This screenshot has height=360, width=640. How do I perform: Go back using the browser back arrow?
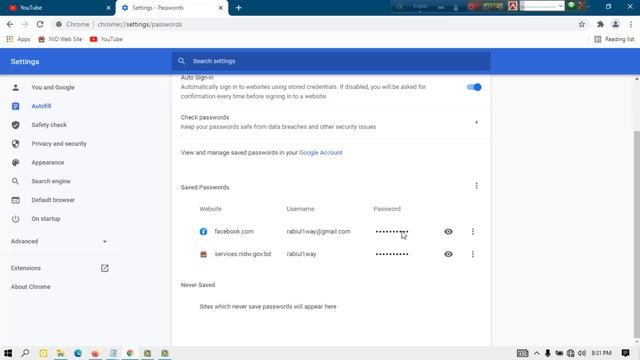pyautogui.click(x=10, y=24)
